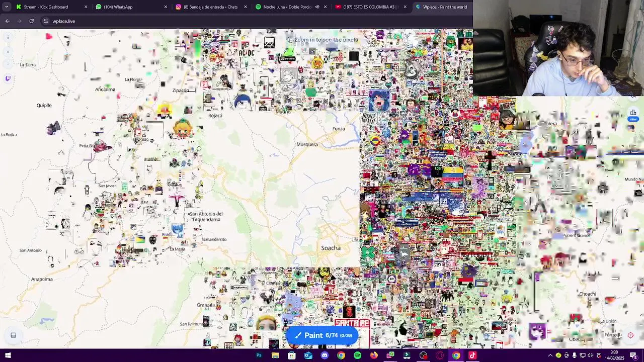Image resolution: width=644 pixels, height=362 pixels.
Task: Expand the tab search dropdown arrow
Action: coord(7,7)
